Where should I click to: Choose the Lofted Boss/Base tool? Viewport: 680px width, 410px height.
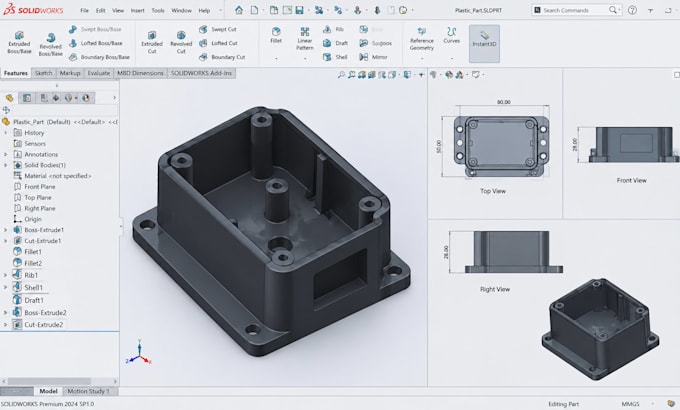96,43
